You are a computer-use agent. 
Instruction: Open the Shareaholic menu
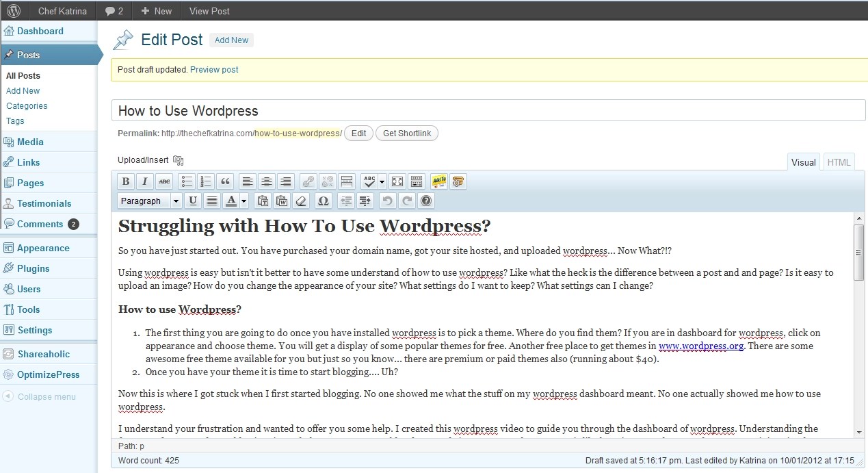tap(44, 354)
